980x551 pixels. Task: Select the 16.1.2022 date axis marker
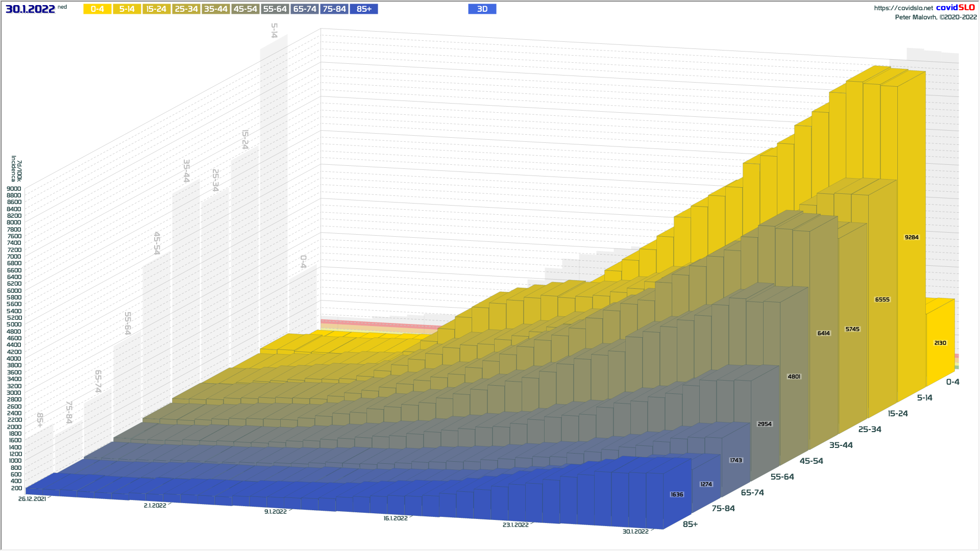point(396,518)
